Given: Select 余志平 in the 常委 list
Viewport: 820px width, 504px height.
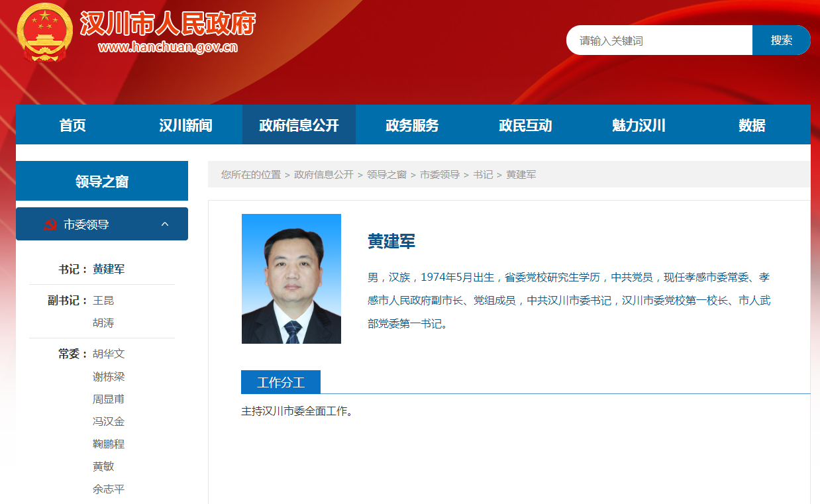Looking at the screenshot, I should tap(109, 489).
